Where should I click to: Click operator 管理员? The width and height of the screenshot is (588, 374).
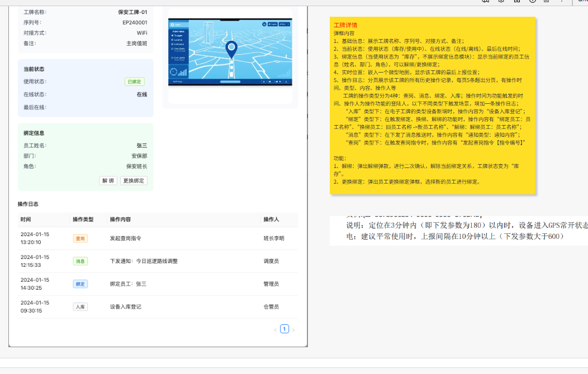[271, 284]
